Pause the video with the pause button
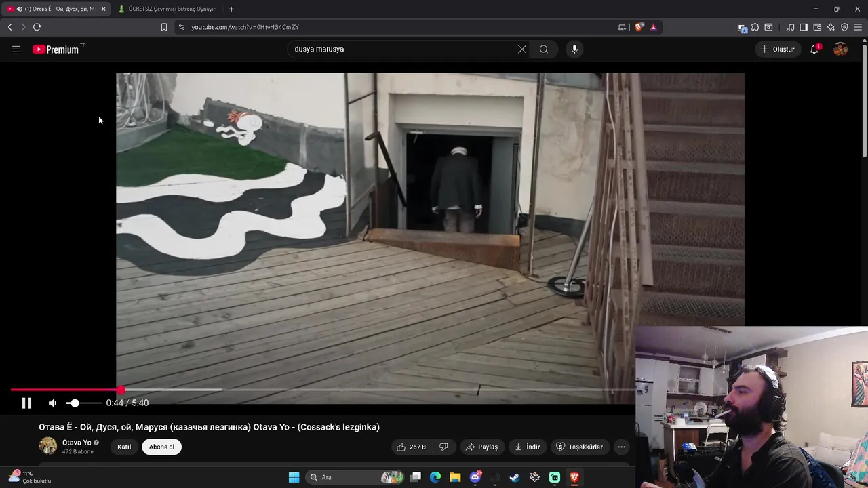This screenshot has width=868, height=488. 26,403
